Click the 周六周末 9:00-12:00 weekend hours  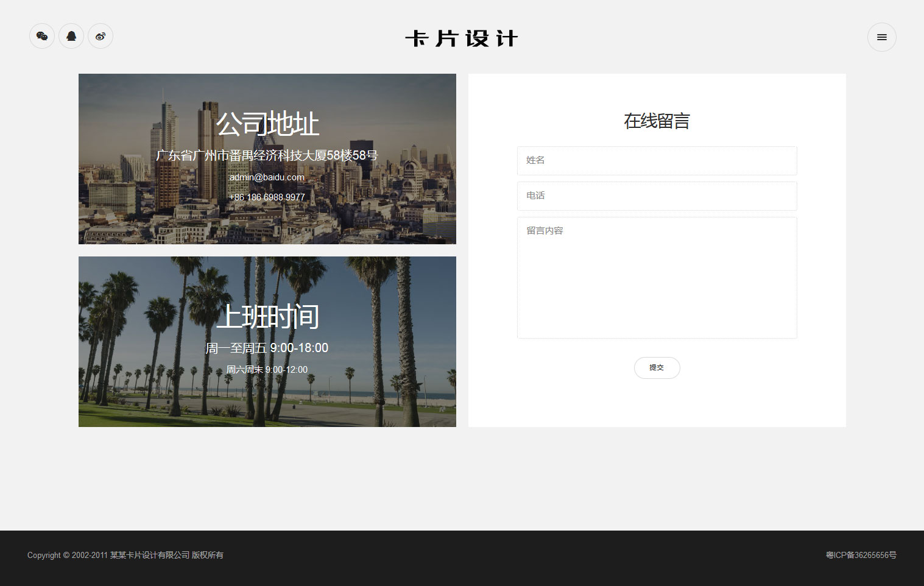point(267,370)
